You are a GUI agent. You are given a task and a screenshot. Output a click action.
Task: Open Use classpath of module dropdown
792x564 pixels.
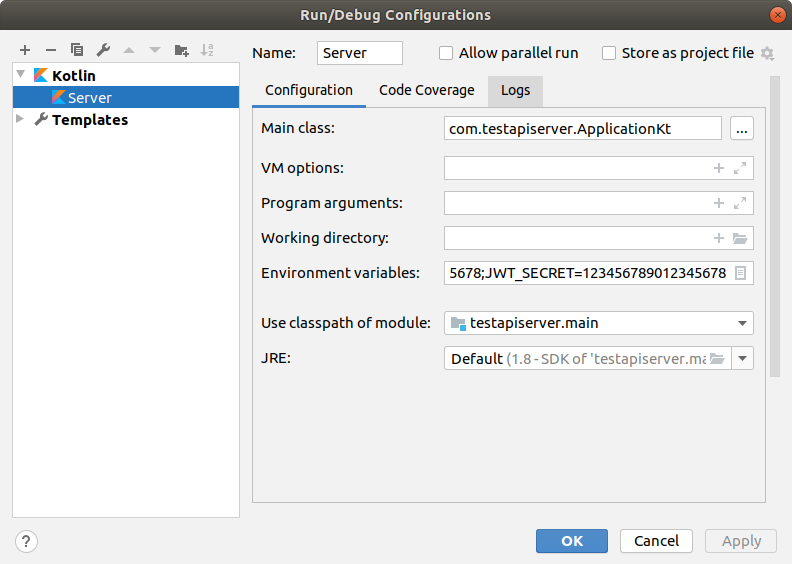[742, 323]
